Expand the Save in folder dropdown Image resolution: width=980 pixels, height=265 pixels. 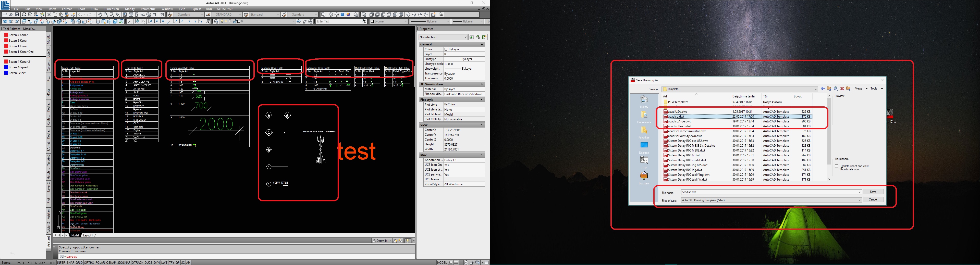pyautogui.click(x=816, y=89)
